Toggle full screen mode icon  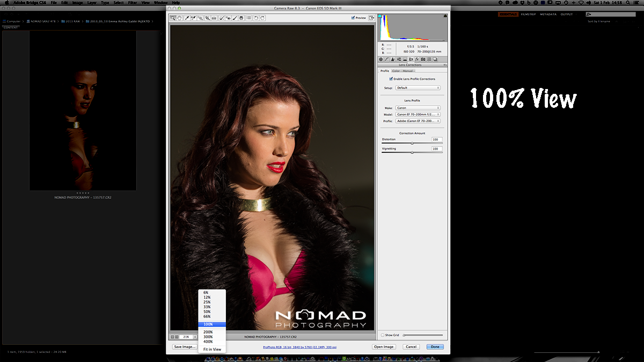point(371,18)
